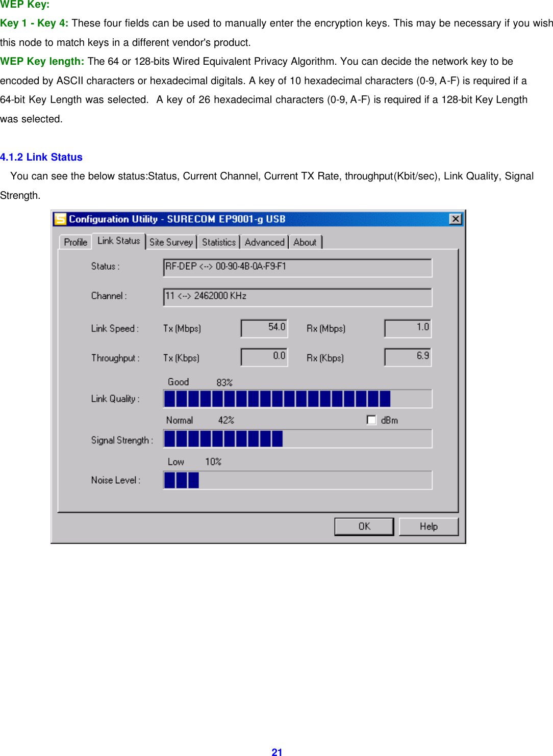Screen dimensions: 553x756
Task: Select the Link Status tab
Action: pyautogui.click(x=118, y=241)
